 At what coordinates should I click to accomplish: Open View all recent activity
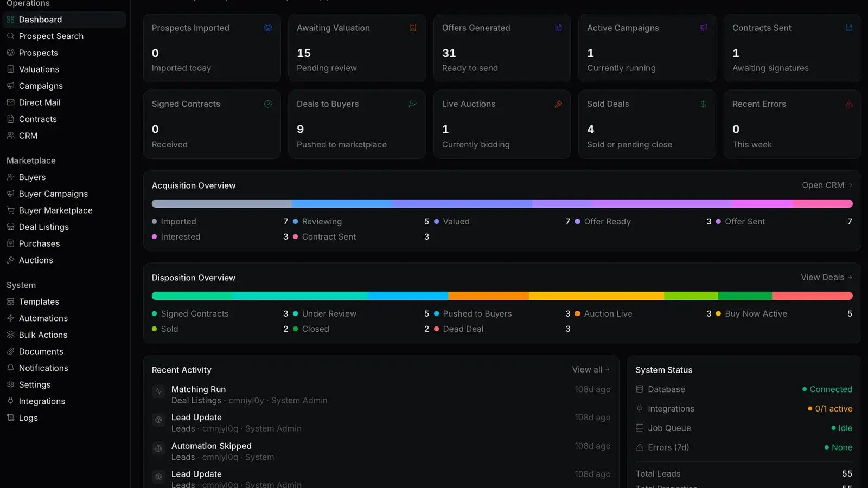(x=591, y=370)
